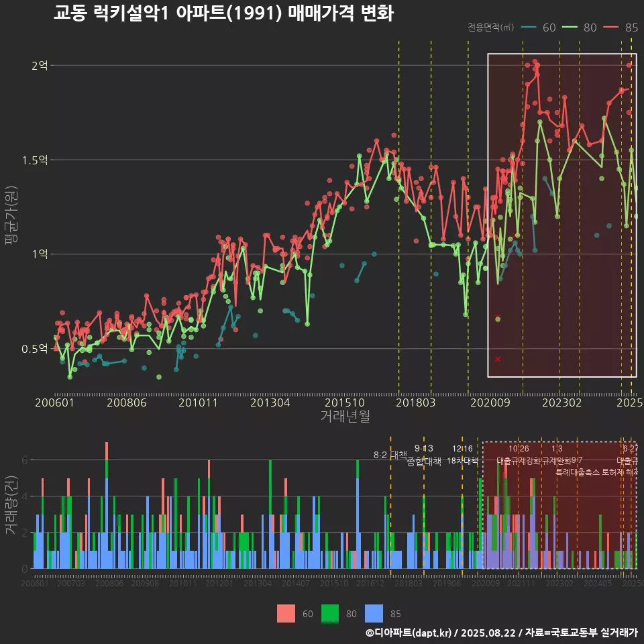Viewport: 644px width, 644px height.
Task: Click the 202111 volume chart x-axis label
Action: (521, 583)
